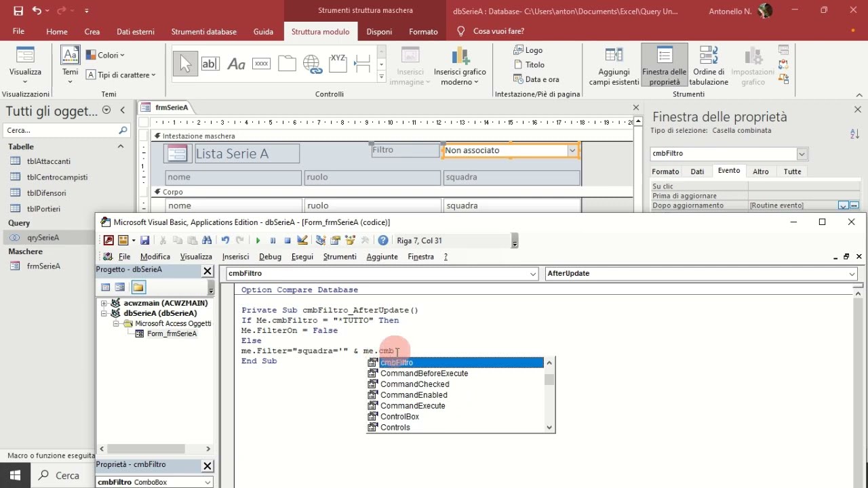Open Object Browser icon in VBA toolbar
Image resolution: width=868 pixels, height=488 pixels.
351,240
